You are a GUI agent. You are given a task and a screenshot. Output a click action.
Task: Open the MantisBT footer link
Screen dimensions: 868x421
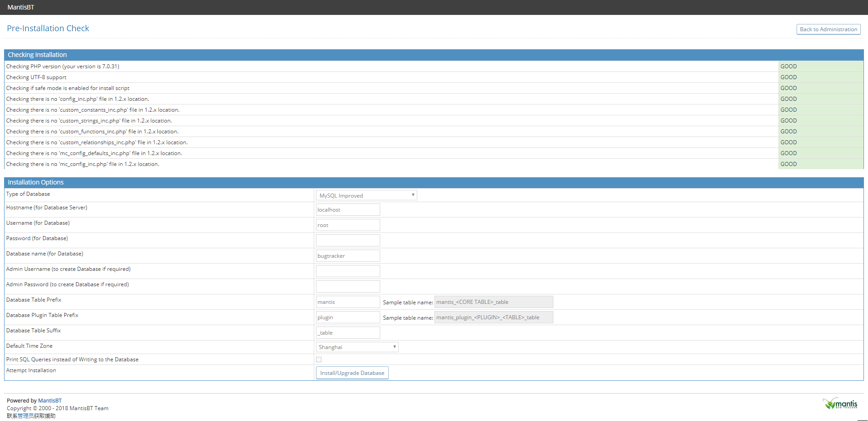pyautogui.click(x=50, y=401)
